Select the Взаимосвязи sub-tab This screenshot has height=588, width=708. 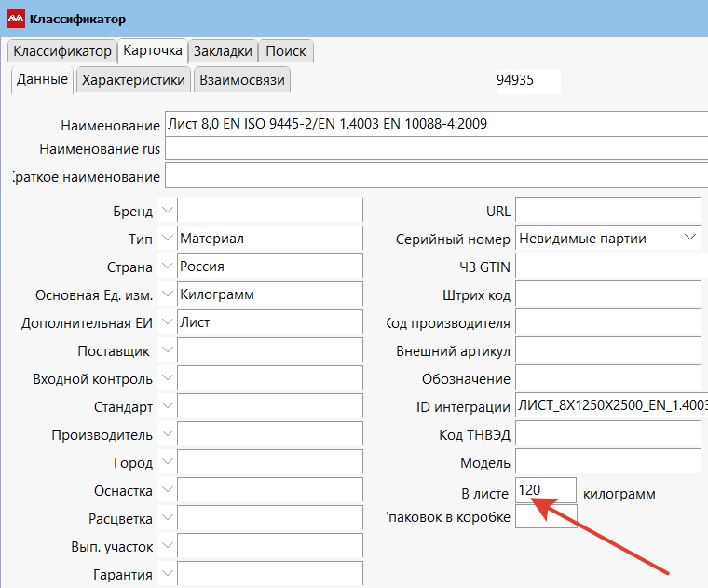[242, 80]
